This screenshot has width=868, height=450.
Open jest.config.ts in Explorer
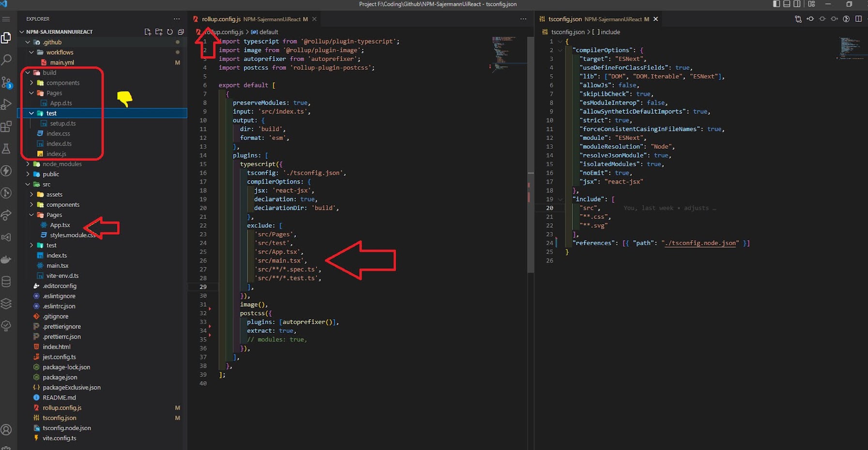pos(59,357)
